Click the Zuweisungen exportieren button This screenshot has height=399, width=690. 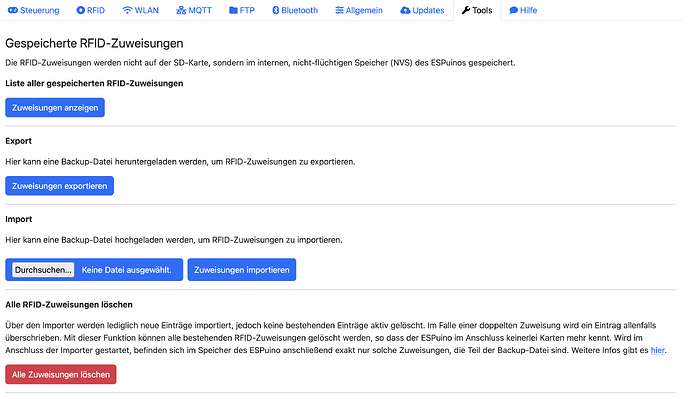pos(59,186)
